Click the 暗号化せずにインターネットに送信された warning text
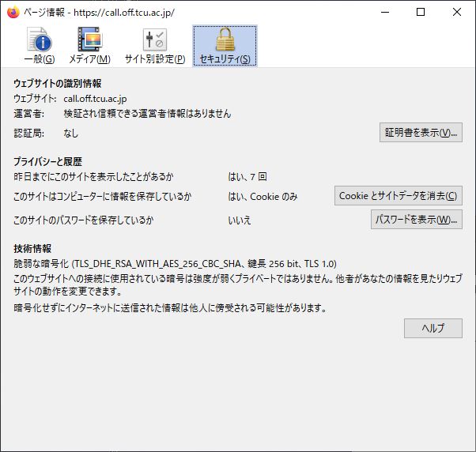The image size is (476, 452). pos(170,308)
